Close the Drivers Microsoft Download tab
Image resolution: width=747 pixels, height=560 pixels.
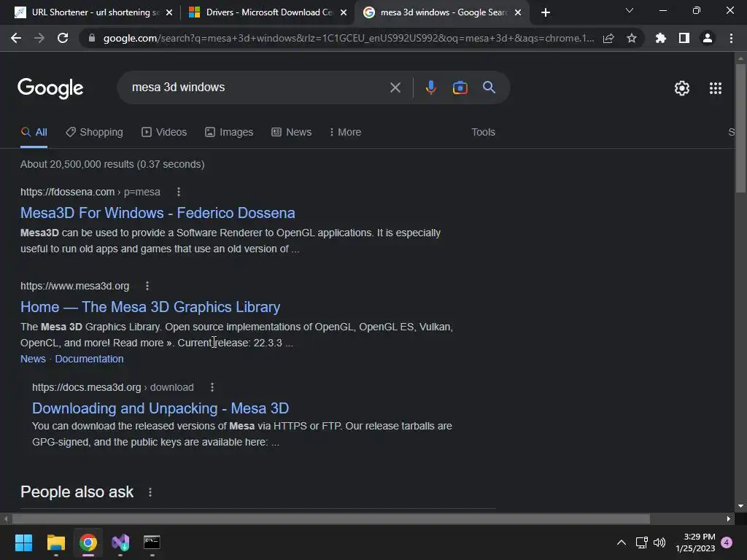tap(344, 12)
